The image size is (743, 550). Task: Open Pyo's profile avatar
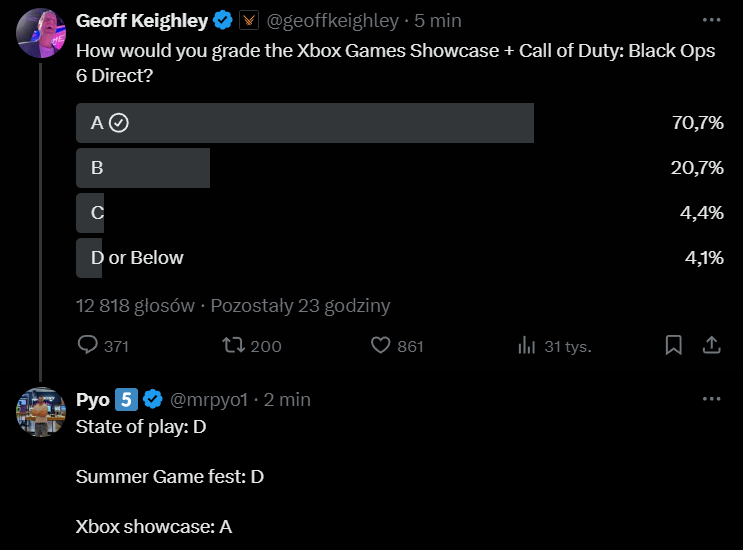(41, 411)
